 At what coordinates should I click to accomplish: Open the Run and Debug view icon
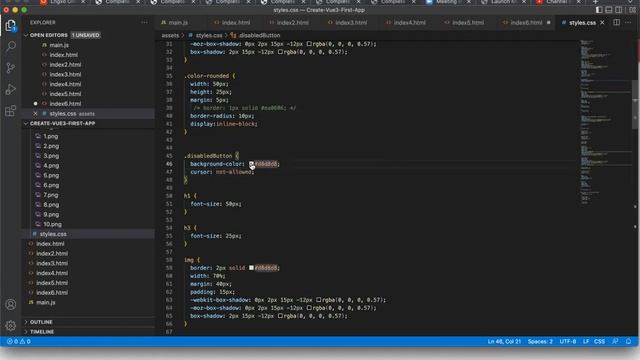click(x=11, y=89)
